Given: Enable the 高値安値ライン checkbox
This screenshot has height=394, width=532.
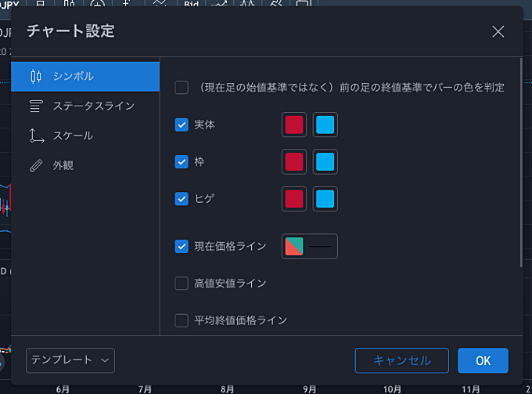Looking at the screenshot, I should (x=182, y=283).
